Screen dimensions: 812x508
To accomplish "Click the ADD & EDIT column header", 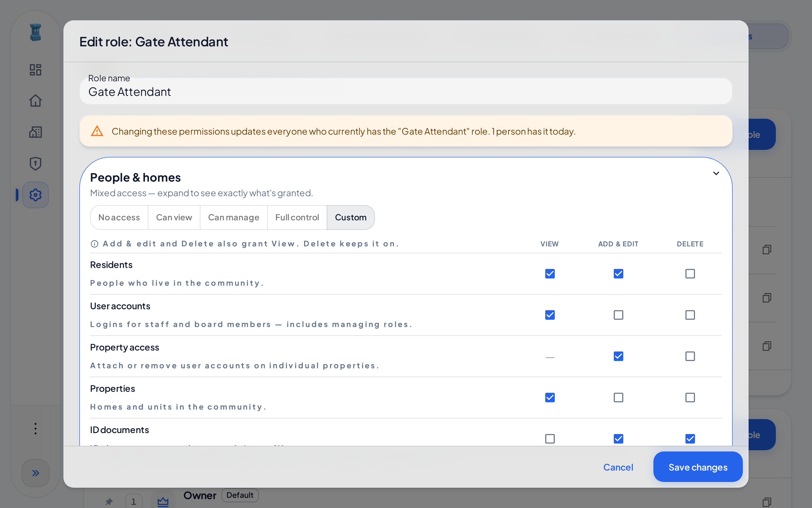I will pos(619,244).
